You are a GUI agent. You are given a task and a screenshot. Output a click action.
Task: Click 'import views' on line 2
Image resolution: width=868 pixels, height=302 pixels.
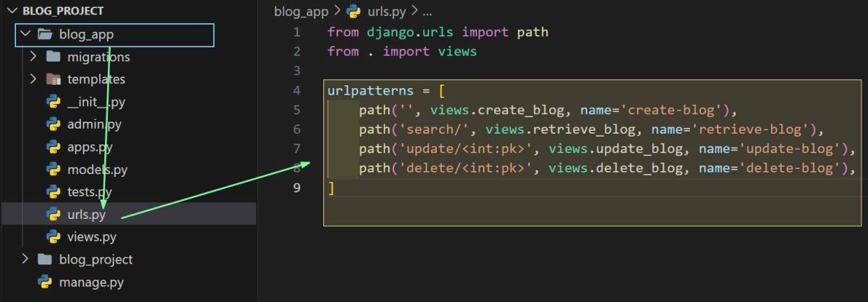coord(430,52)
